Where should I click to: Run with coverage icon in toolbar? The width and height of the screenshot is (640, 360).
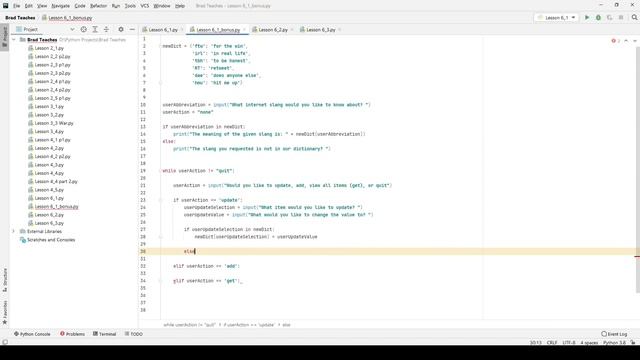tap(609, 18)
